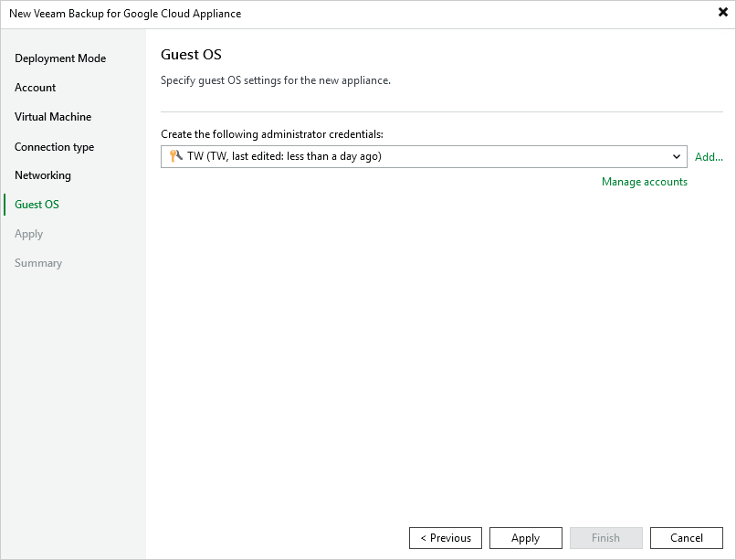Image resolution: width=736 pixels, height=560 pixels.
Task: Click the Previous button
Action: (x=446, y=538)
